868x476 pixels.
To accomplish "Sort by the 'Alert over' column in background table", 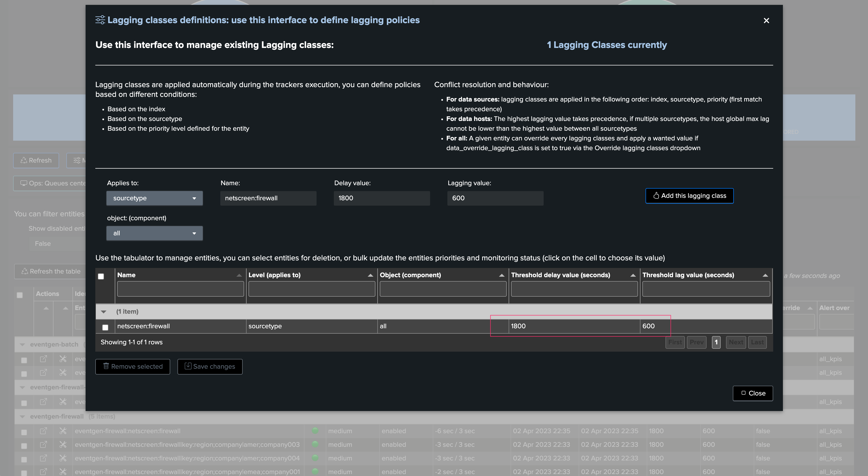I will pos(834,308).
